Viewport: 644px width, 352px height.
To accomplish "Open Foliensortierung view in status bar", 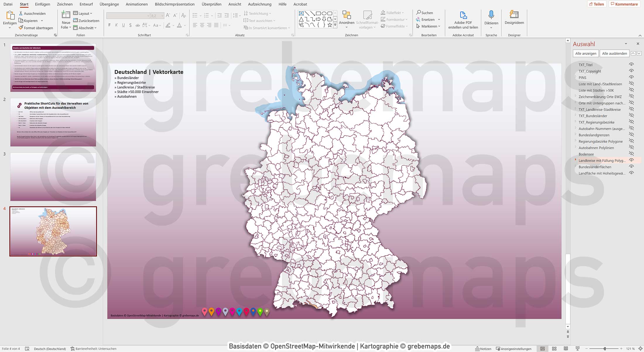I will click(554, 348).
